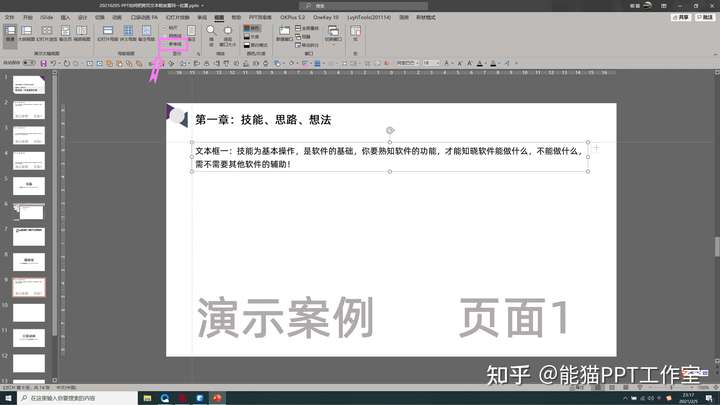Open Slide Sorter view from the ribbon
This screenshot has height=405, width=720.
[x=47, y=34]
